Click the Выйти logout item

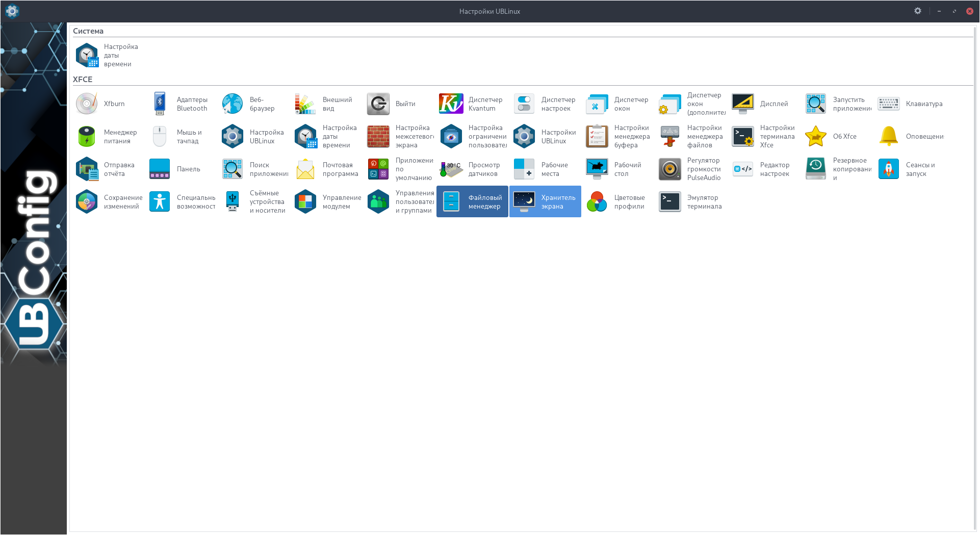point(400,104)
